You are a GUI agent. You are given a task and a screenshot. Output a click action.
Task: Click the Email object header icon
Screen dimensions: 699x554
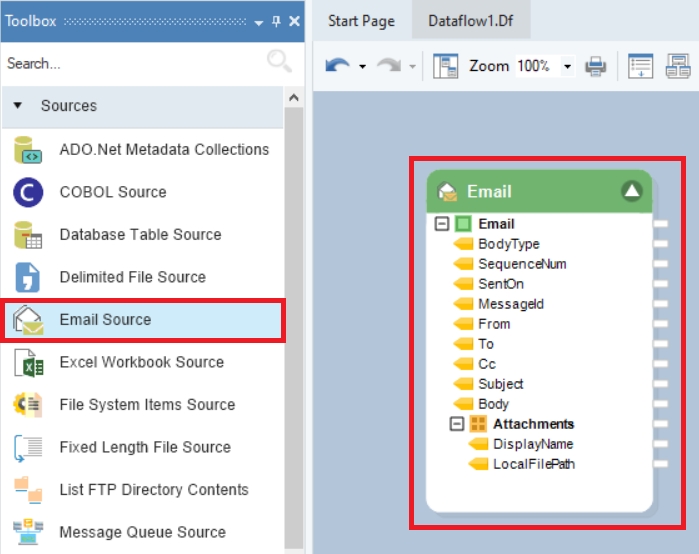(447, 192)
